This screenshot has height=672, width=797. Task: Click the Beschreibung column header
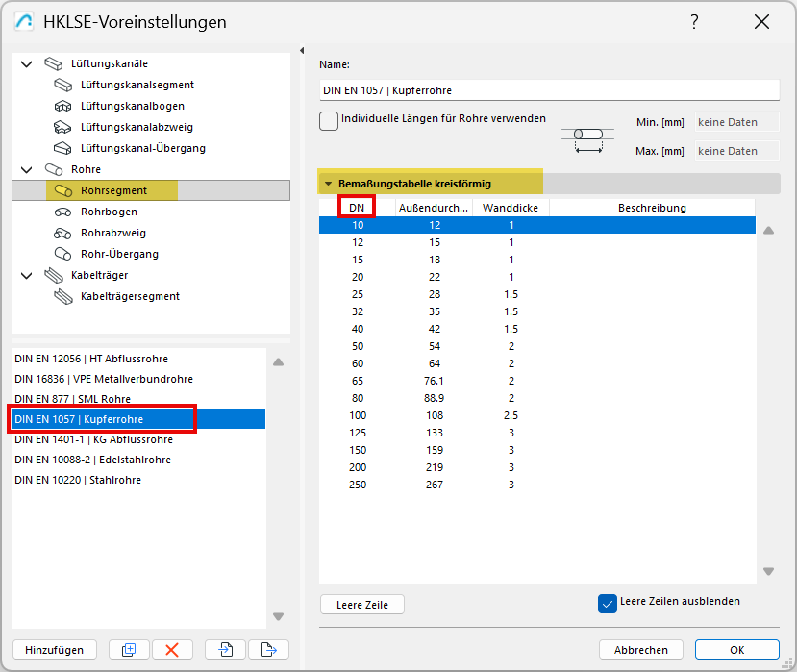tap(652, 208)
